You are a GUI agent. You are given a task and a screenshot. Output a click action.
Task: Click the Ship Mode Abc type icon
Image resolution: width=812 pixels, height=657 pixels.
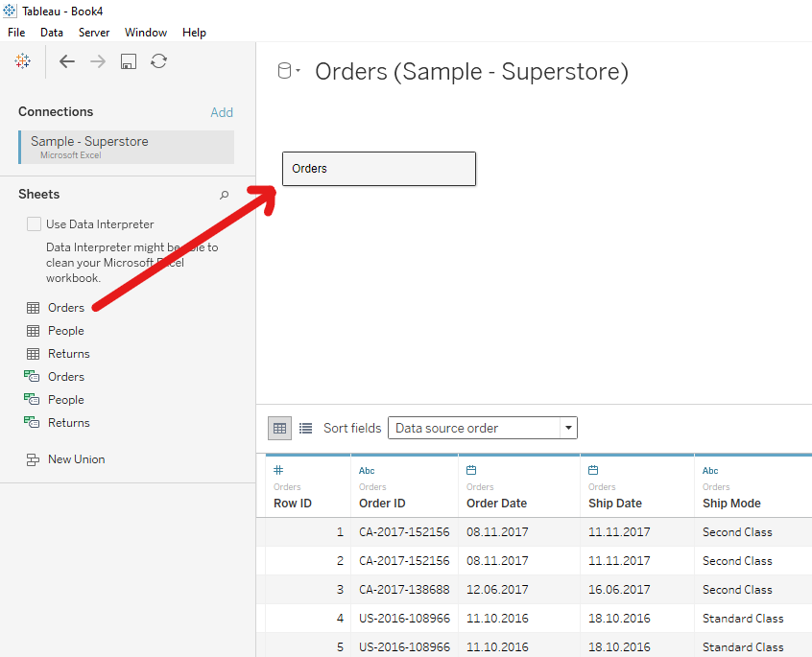click(x=710, y=471)
